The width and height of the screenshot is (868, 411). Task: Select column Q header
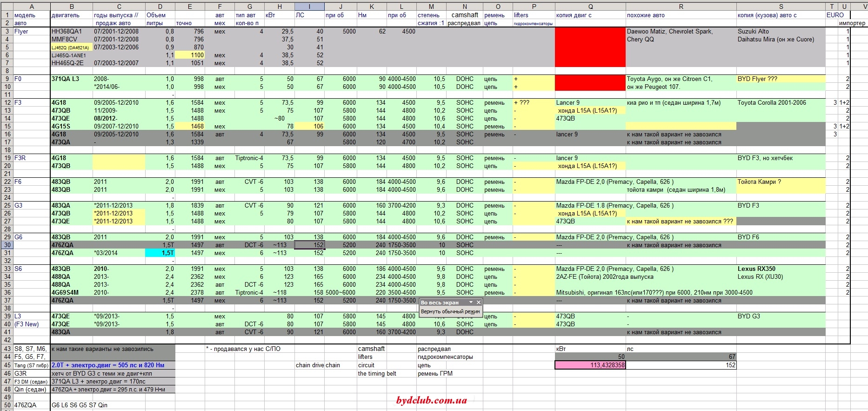(x=590, y=7)
